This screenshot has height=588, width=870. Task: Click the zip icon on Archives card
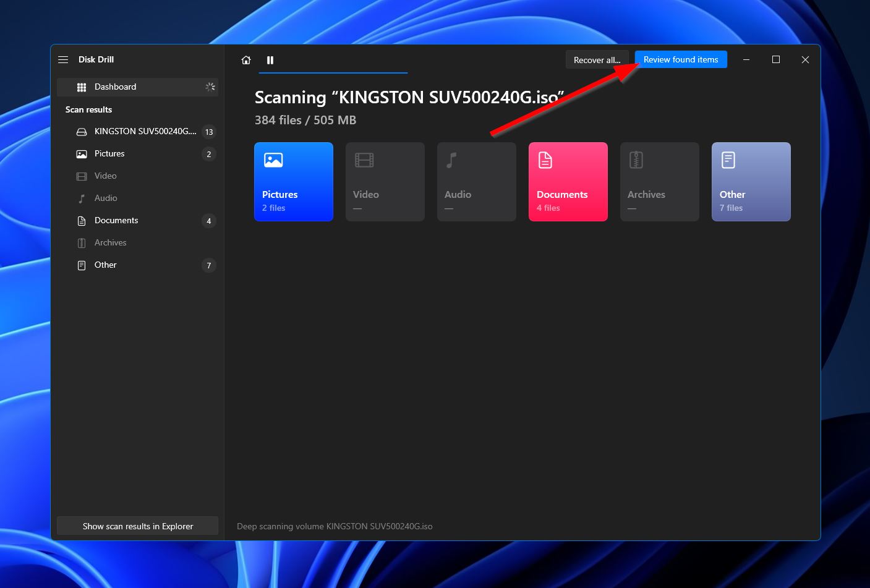(x=636, y=160)
